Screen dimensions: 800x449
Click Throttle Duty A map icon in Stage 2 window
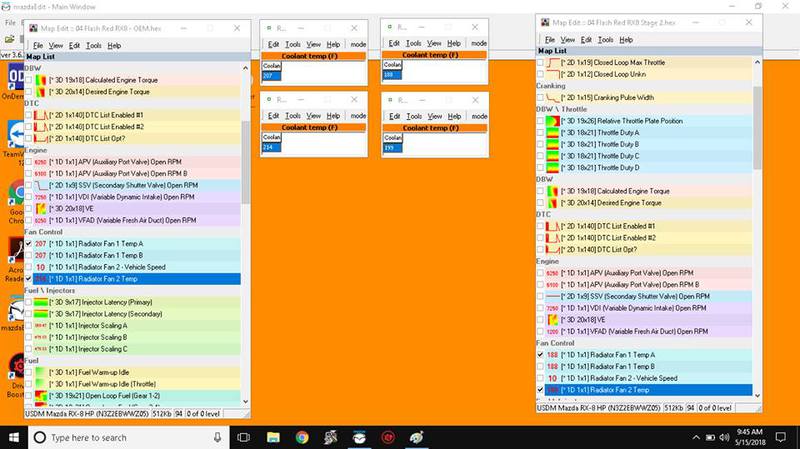pyautogui.click(x=552, y=133)
